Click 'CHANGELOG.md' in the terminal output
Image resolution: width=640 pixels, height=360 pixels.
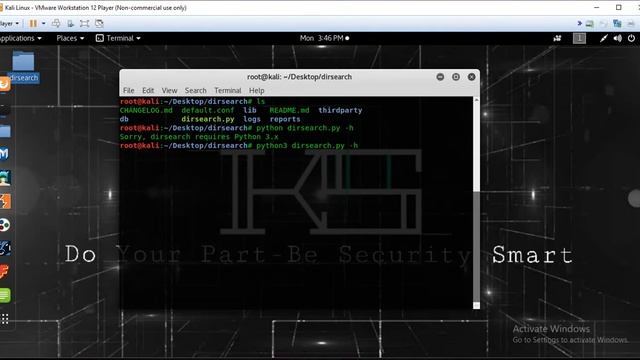pyautogui.click(x=146, y=110)
